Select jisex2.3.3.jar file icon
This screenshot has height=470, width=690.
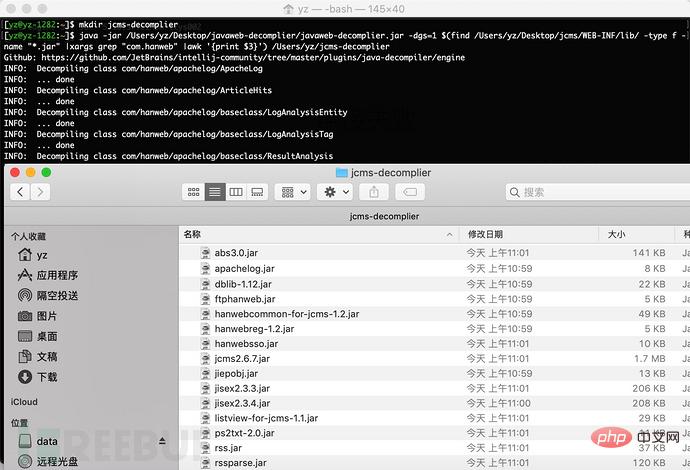tap(206, 389)
